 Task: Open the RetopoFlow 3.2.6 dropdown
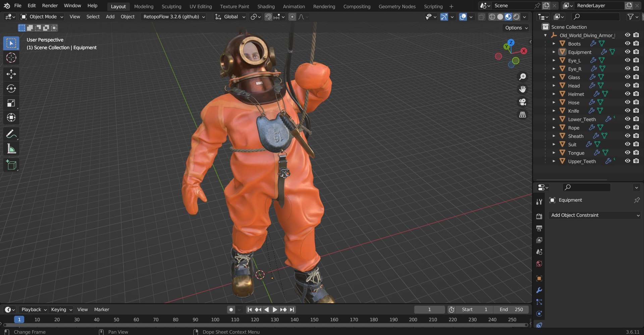tap(174, 17)
